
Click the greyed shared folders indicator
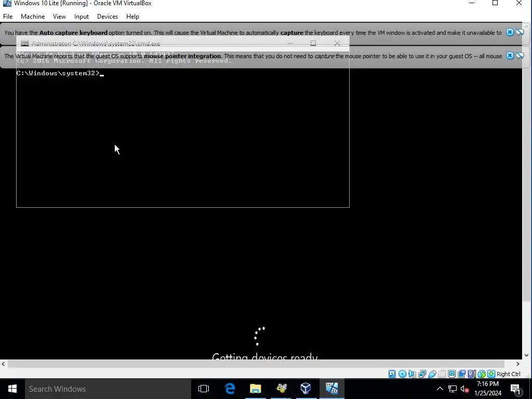coord(442,374)
